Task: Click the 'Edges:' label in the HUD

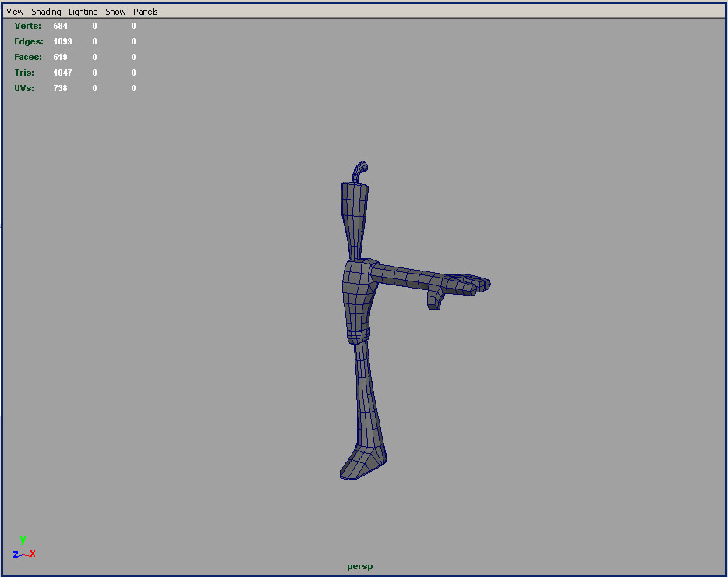Action: point(29,41)
